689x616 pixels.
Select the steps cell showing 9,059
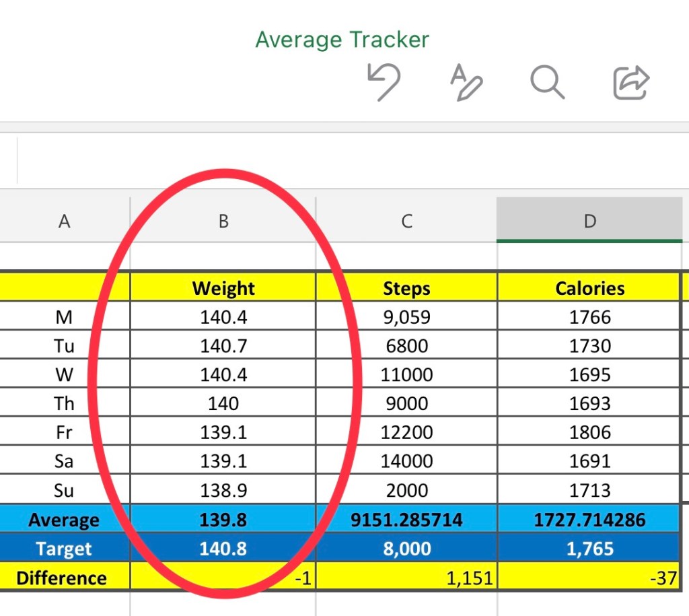pyautogui.click(x=406, y=317)
